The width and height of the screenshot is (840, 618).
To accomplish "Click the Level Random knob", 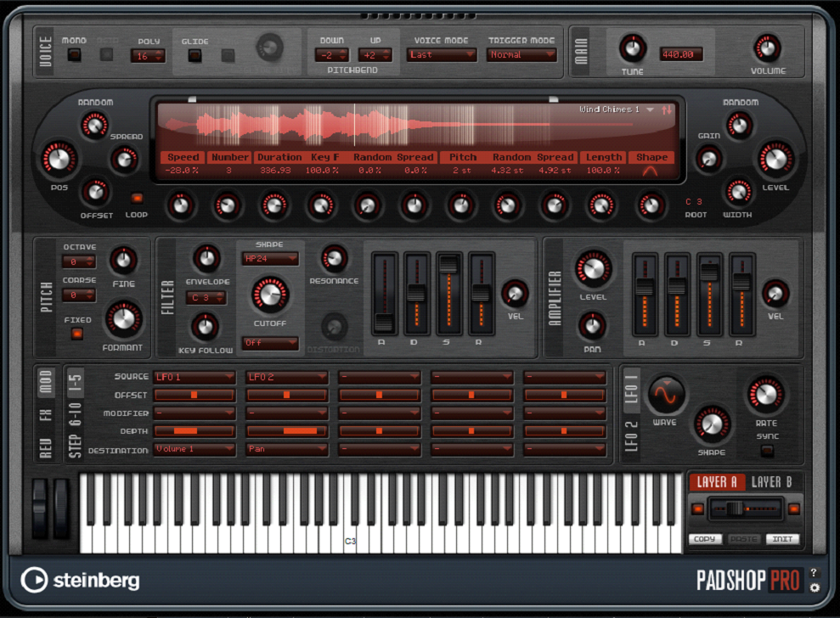I will (739, 126).
